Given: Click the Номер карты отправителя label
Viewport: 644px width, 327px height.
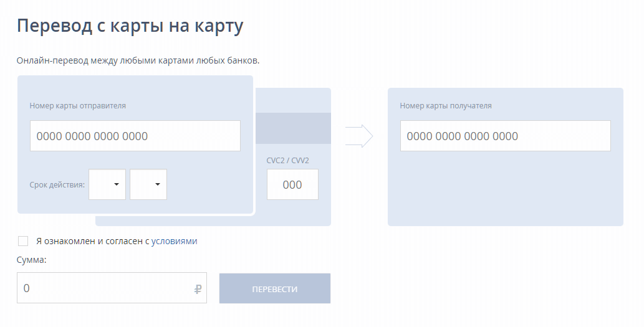Looking at the screenshot, I should pyautogui.click(x=78, y=106).
